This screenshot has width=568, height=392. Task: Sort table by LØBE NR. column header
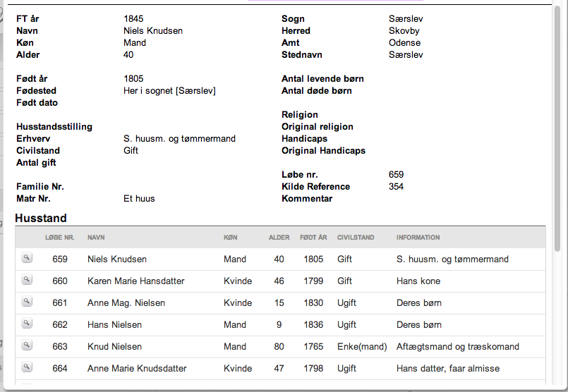(60, 238)
